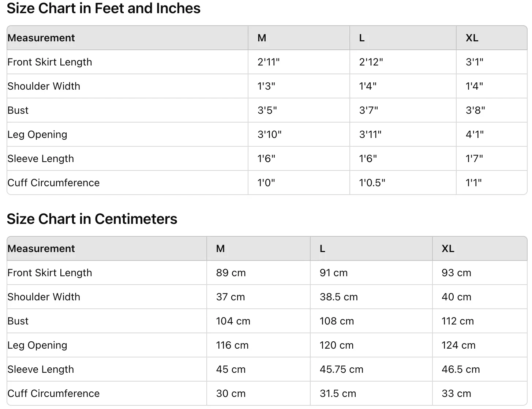This screenshot has width=532, height=409.
Task: Click the 46.5 cm Sleeve Length value
Action: click(x=460, y=369)
